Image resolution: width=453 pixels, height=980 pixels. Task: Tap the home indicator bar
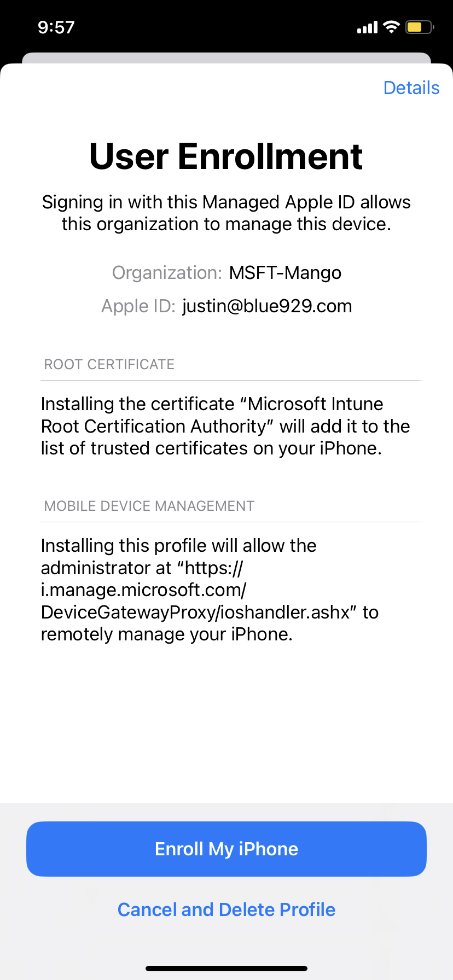[x=226, y=969]
